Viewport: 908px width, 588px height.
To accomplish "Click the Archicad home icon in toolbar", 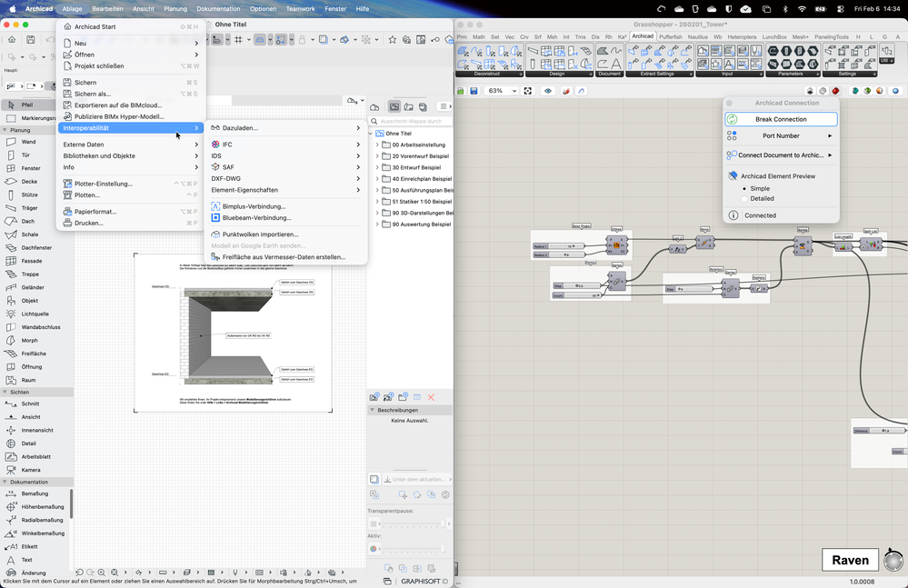I will click(x=12, y=39).
